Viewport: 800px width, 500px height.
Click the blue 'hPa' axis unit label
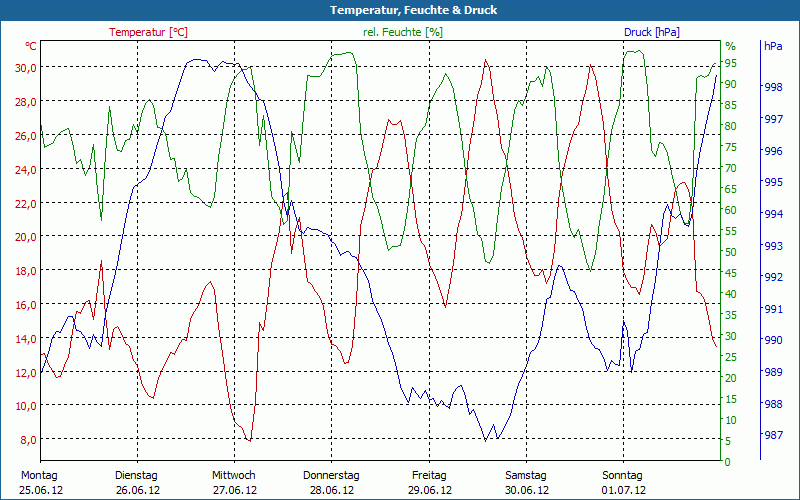click(x=773, y=46)
